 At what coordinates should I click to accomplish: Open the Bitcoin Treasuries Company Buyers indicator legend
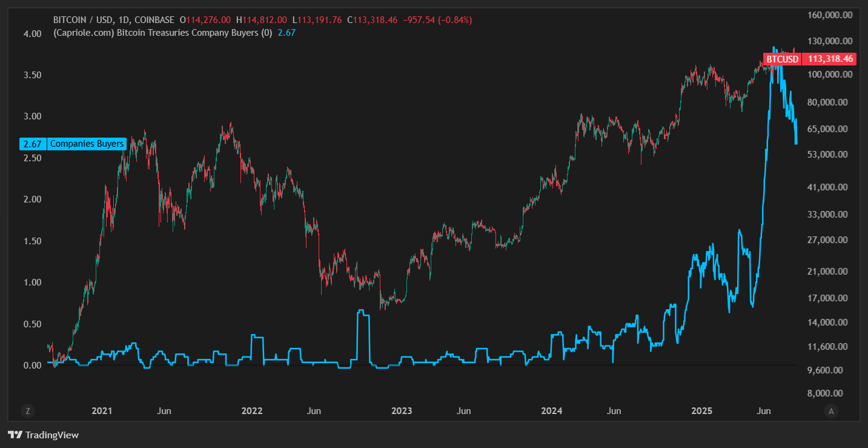point(162,33)
